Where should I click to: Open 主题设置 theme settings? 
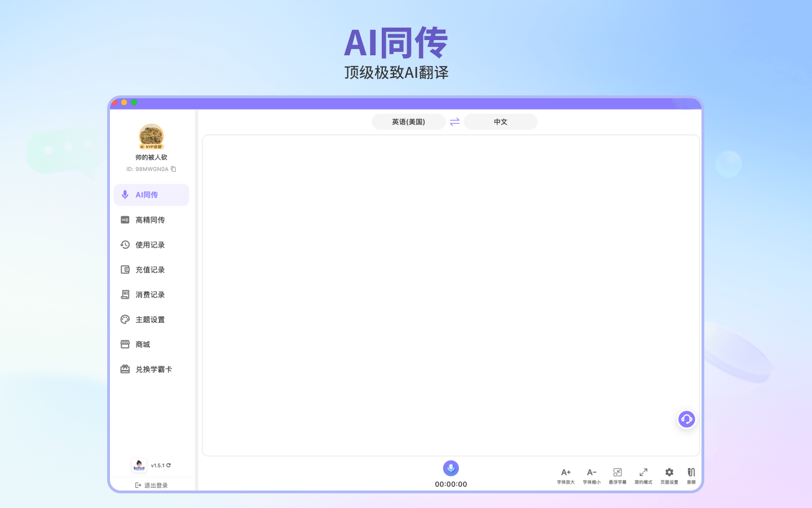[151, 319]
